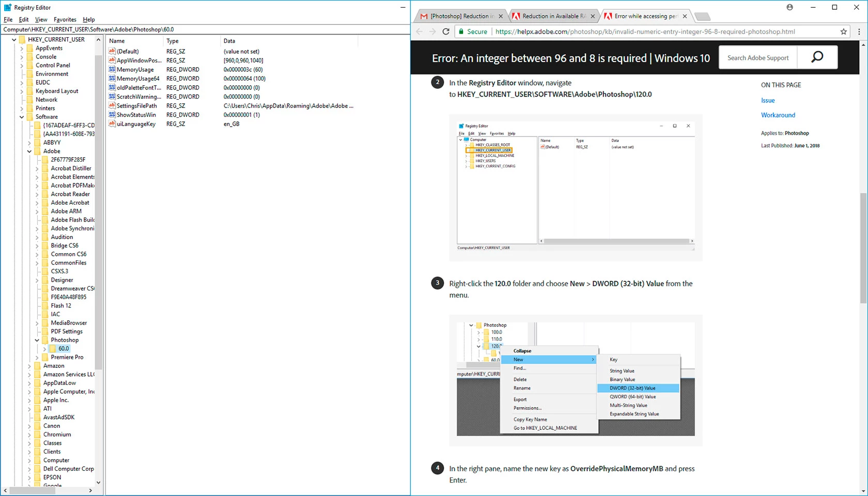
Task: Open the Favorites menu in Registry Editor
Action: tap(65, 20)
